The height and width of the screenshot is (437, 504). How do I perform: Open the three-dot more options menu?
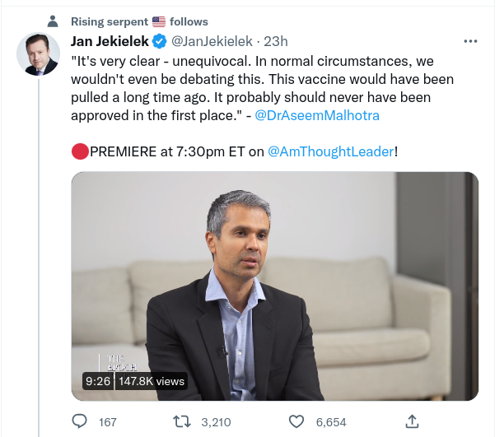coord(470,40)
